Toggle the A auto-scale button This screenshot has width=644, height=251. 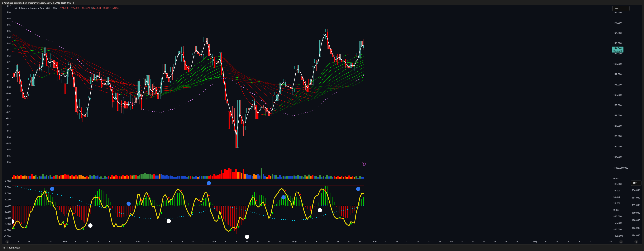click(621, 242)
